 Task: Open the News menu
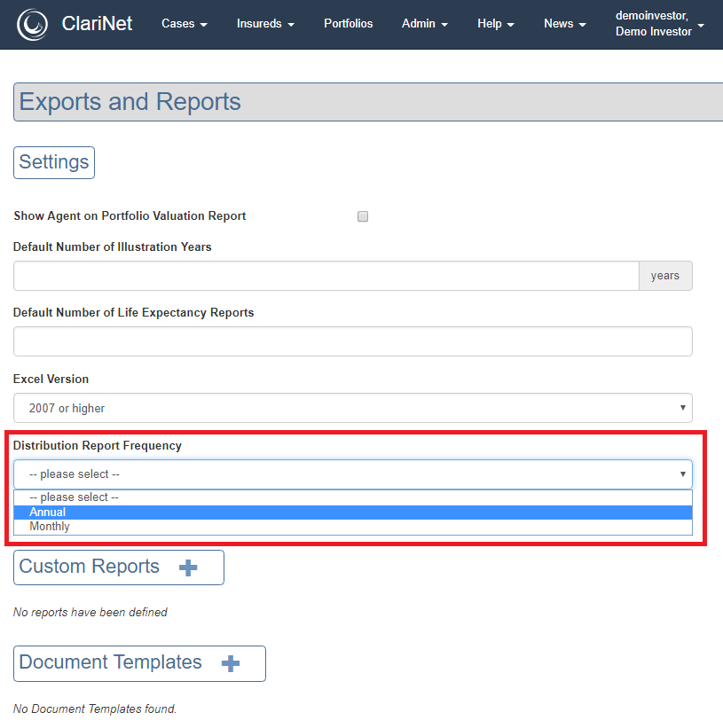pos(565,24)
